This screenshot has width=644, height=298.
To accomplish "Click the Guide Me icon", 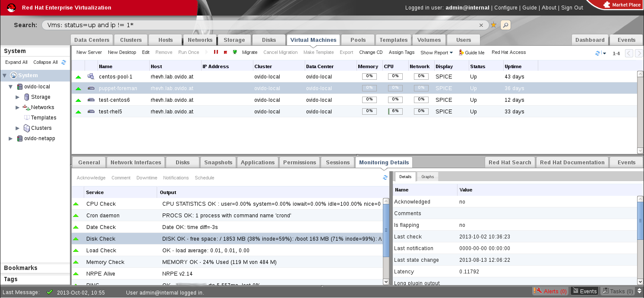I will (461, 52).
